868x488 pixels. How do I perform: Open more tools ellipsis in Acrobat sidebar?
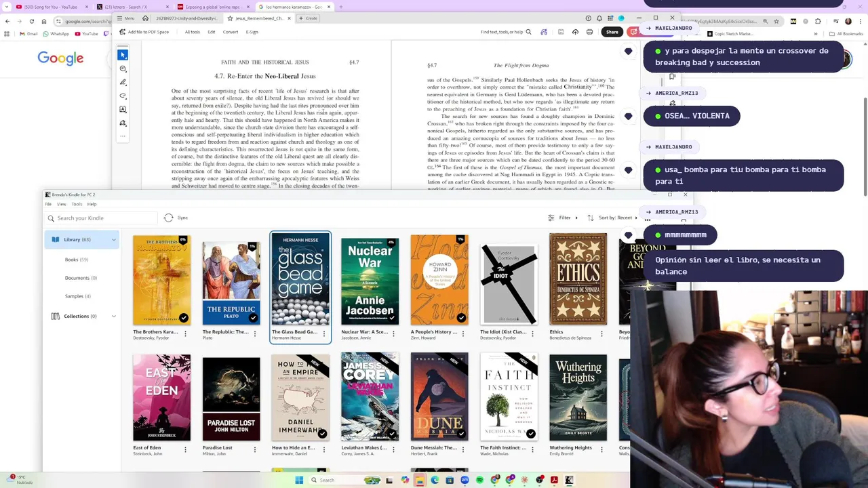point(123,136)
